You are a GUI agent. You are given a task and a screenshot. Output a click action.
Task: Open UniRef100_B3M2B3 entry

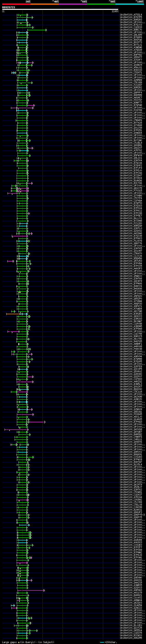point(131,314)
